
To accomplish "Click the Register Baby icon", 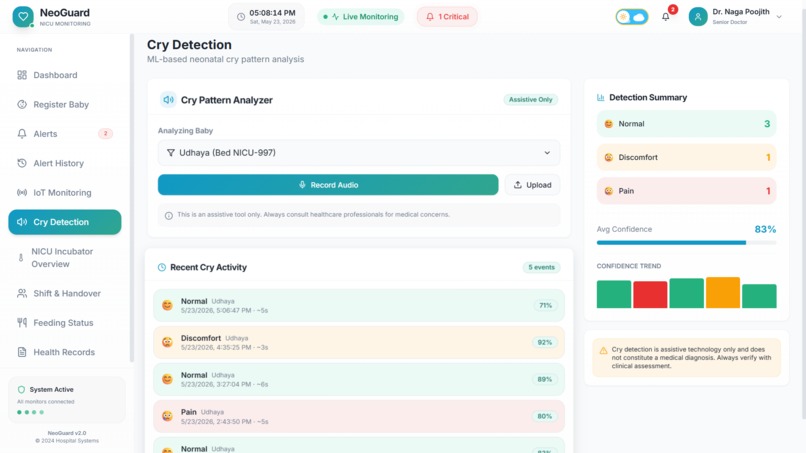I will pyautogui.click(x=22, y=104).
